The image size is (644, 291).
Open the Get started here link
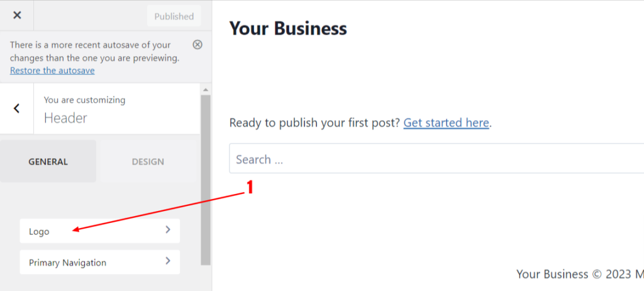446,123
